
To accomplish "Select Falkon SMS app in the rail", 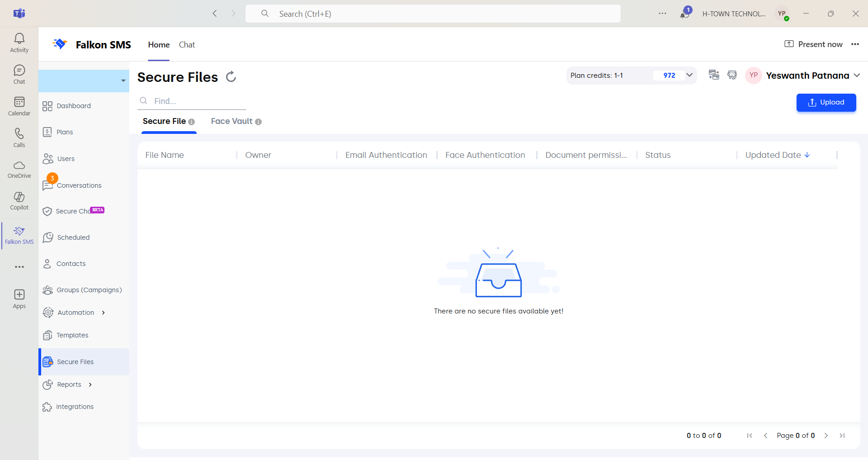I will pos(19,235).
